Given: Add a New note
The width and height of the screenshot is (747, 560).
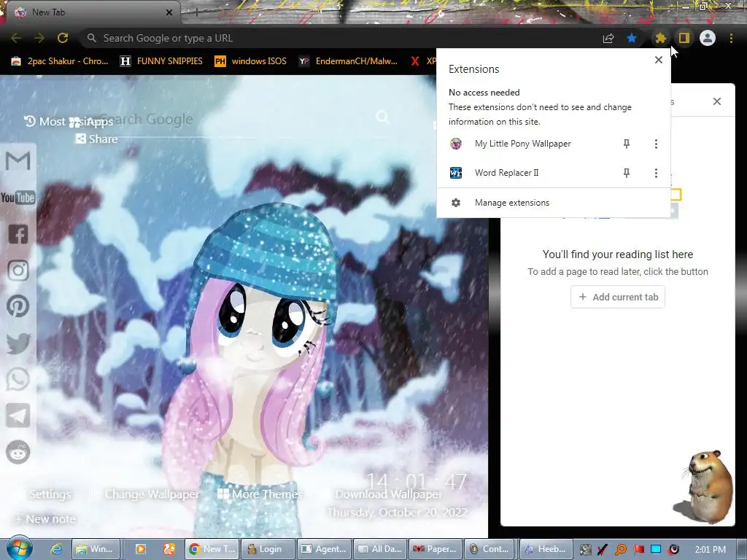Looking at the screenshot, I should point(45,519).
